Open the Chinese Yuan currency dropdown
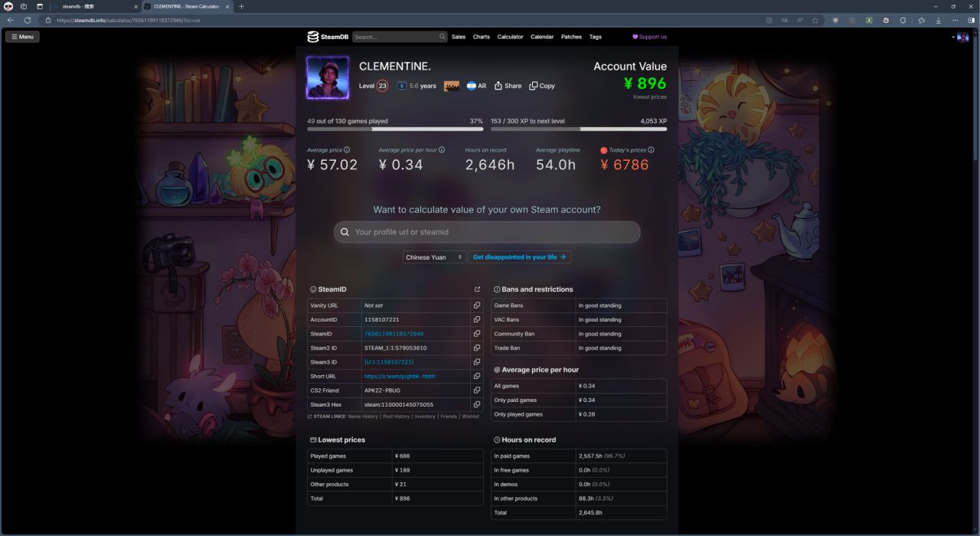980x536 pixels. [x=434, y=257]
